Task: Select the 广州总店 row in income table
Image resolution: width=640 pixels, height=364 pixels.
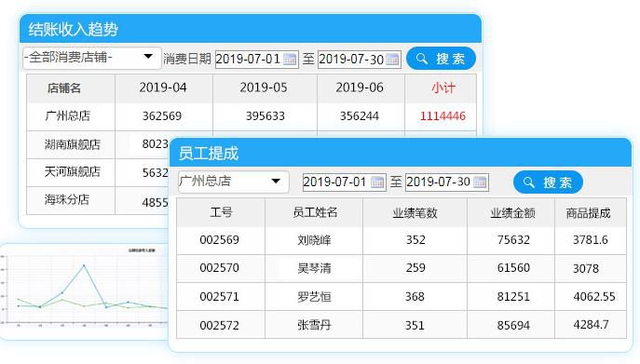Action: point(252,116)
